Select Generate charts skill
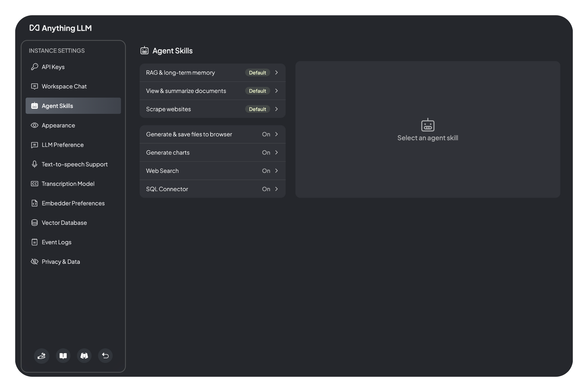Screen dimensions: 588x392 [x=212, y=152]
